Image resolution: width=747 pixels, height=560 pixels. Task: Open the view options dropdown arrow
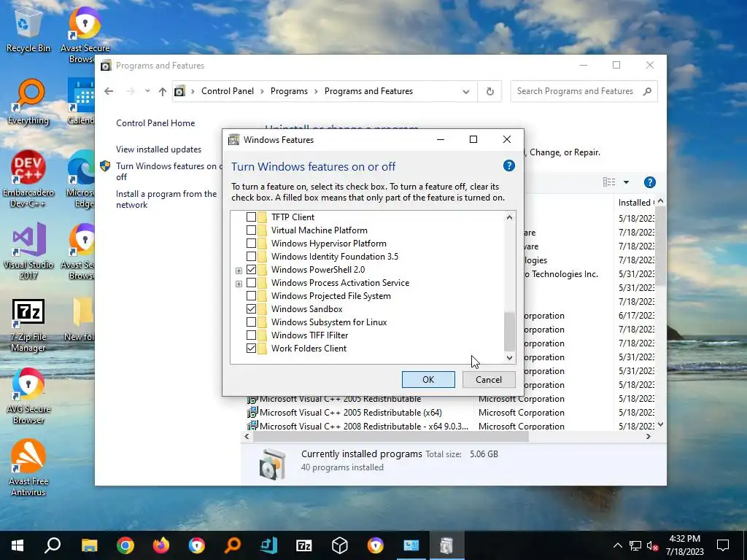[626, 182]
